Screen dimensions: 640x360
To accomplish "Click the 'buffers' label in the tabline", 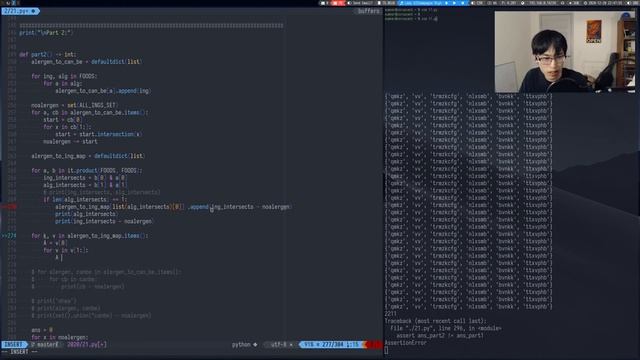I will [x=368, y=11].
